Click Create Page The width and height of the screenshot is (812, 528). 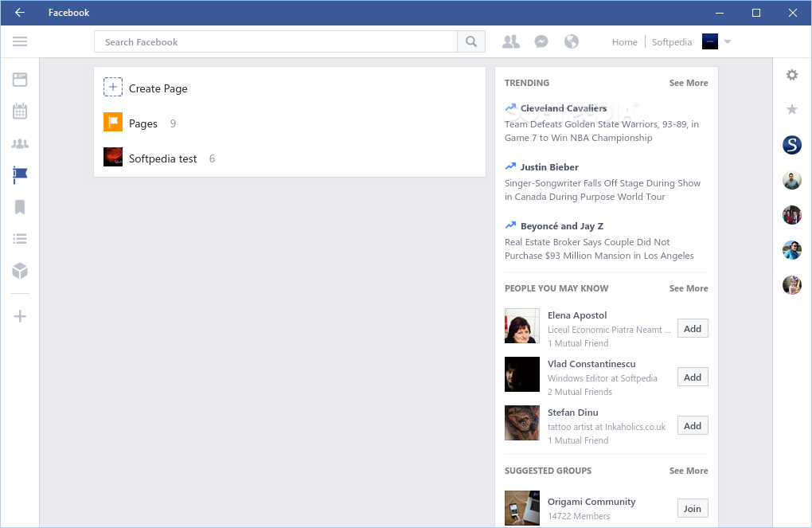[158, 88]
